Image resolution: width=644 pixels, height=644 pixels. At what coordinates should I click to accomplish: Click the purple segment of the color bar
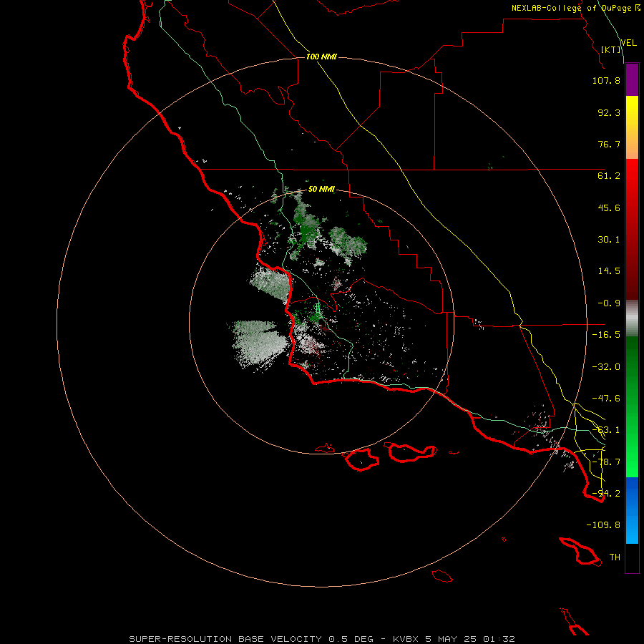pyautogui.click(x=632, y=80)
